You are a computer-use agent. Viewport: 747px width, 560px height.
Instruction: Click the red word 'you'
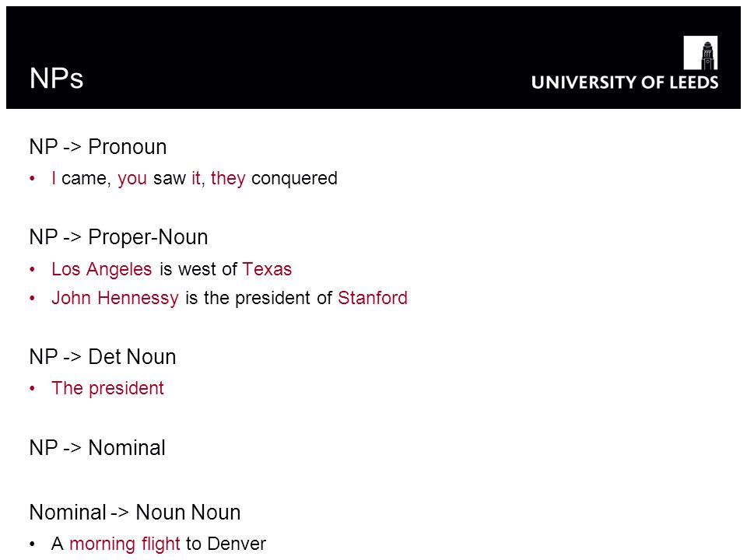click(x=132, y=179)
